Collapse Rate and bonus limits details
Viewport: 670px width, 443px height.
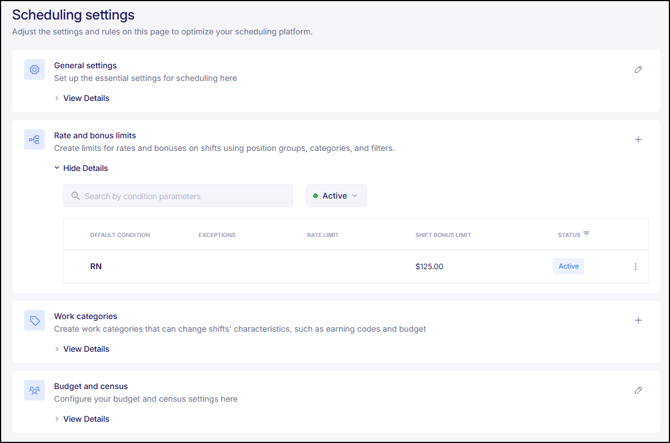[81, 168]
